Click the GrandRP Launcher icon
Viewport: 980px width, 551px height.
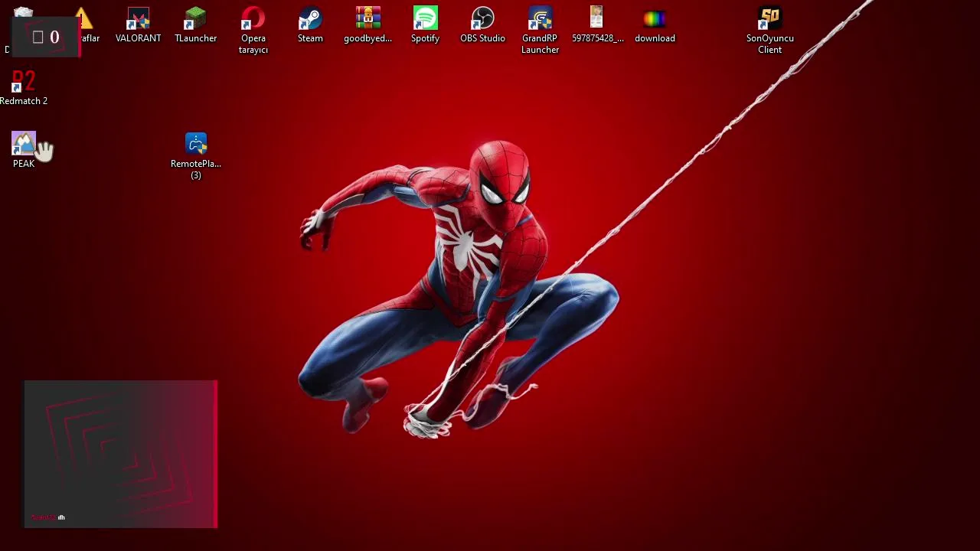541,30
